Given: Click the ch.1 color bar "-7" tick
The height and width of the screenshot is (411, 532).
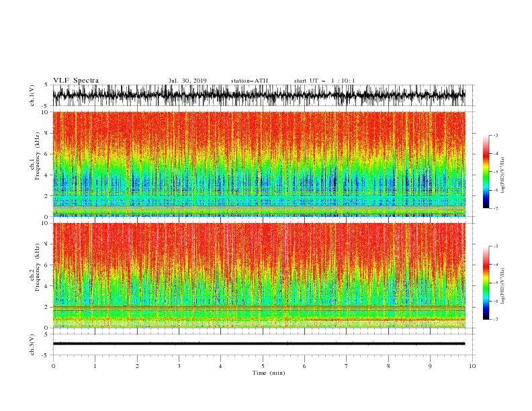Looking at the screenshot, I should click(x=496, y=208).
